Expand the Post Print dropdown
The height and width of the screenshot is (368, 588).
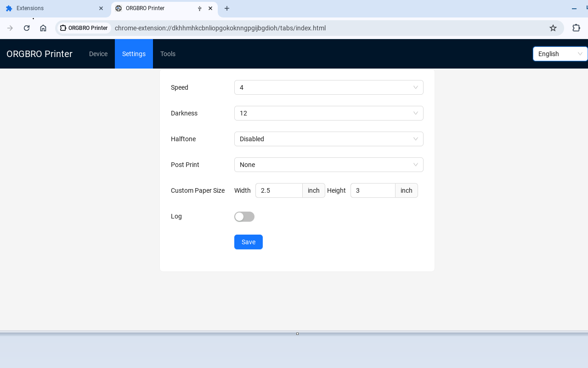(x=329, y=165)
